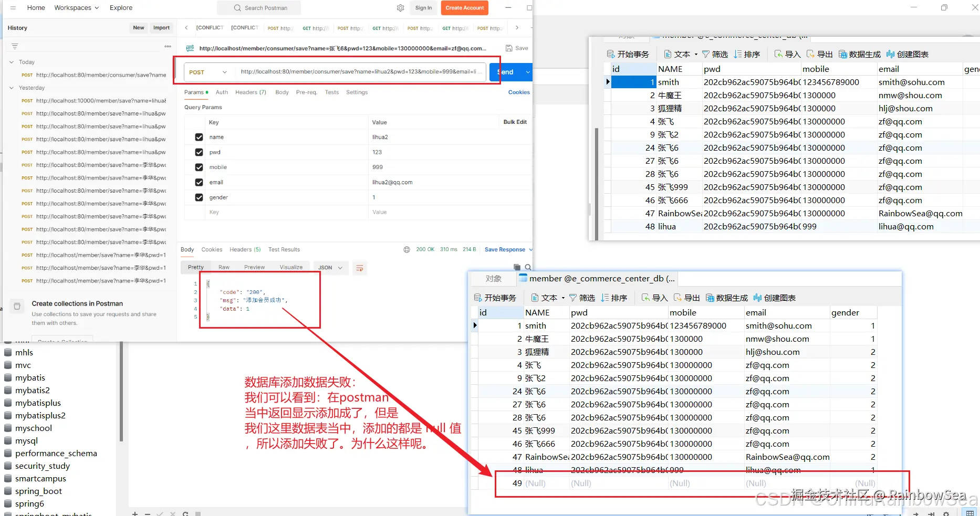Screen dimensions: 980x516
Task: Click the database tree vertical scrollbar
Action: click(121, 391)
